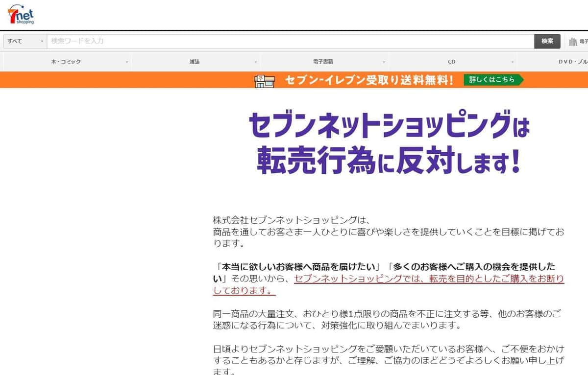The width and height of the screenshot is (588, 375).
Task: Open the 電子書籍 category menu
Action: point(323,62)
